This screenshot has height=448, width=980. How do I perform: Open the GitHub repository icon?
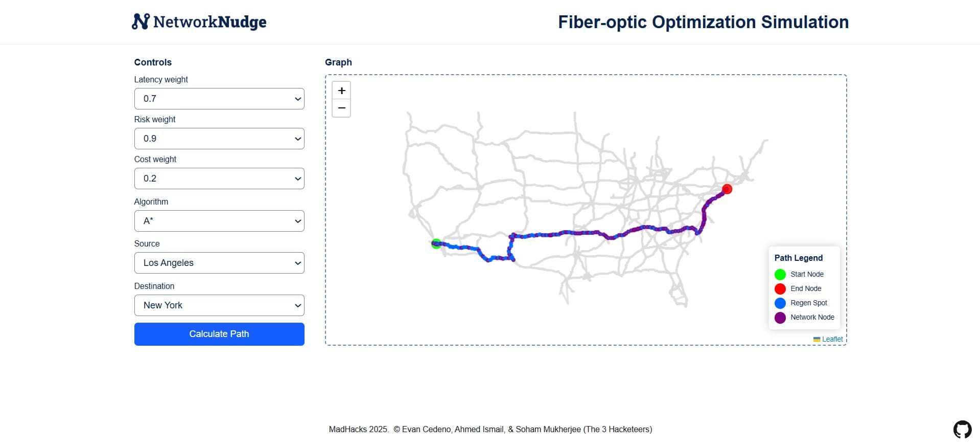click(962, 430)
